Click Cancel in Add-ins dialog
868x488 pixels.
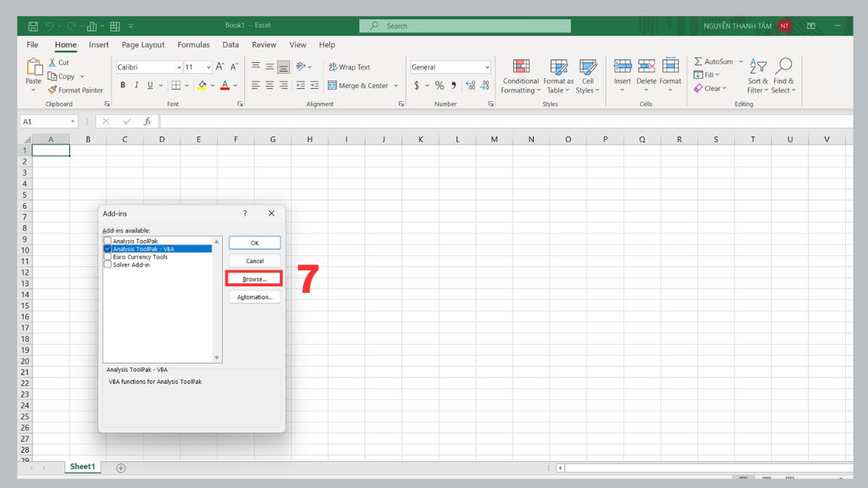pos(255,261)
